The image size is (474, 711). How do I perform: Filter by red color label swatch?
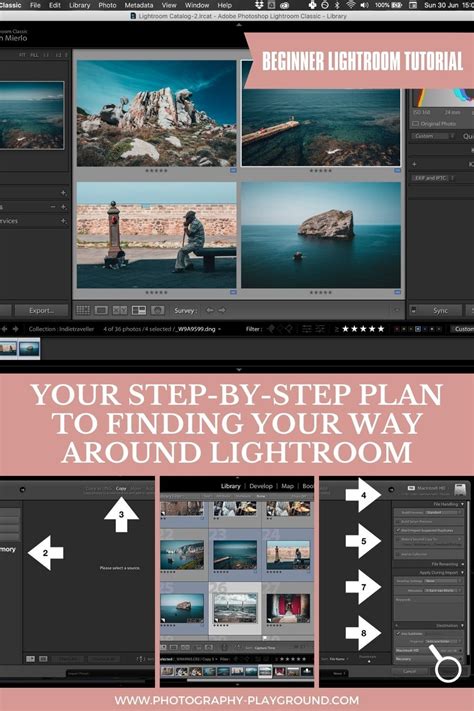point(397,329)
